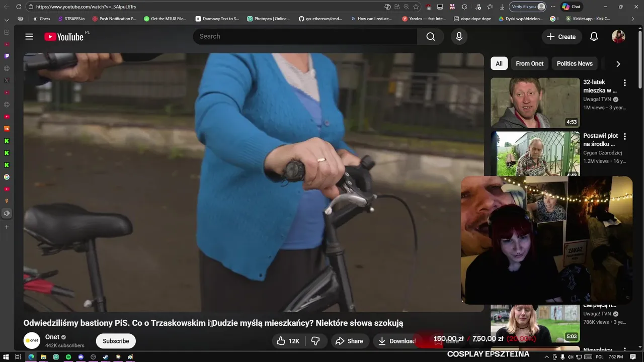
Task: Open the Yandex bookmark
Action: [424, 19]
